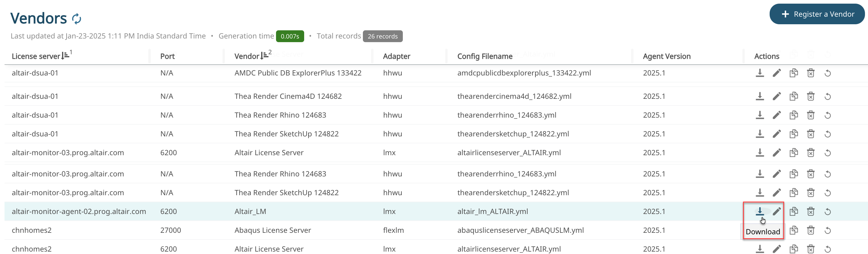This screenshot has width=868, height=254.
Task: Download the altair_lm_ALTAIR.yml config file
Action: (x=760, y=211)
